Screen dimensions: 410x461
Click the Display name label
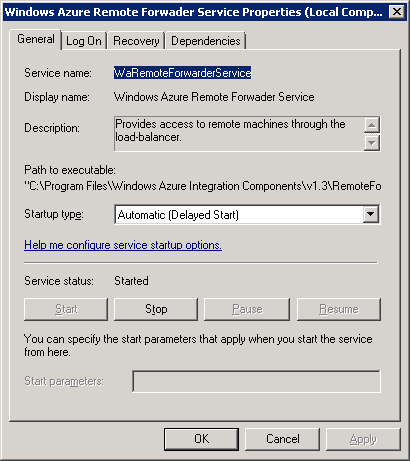point(57,97)
